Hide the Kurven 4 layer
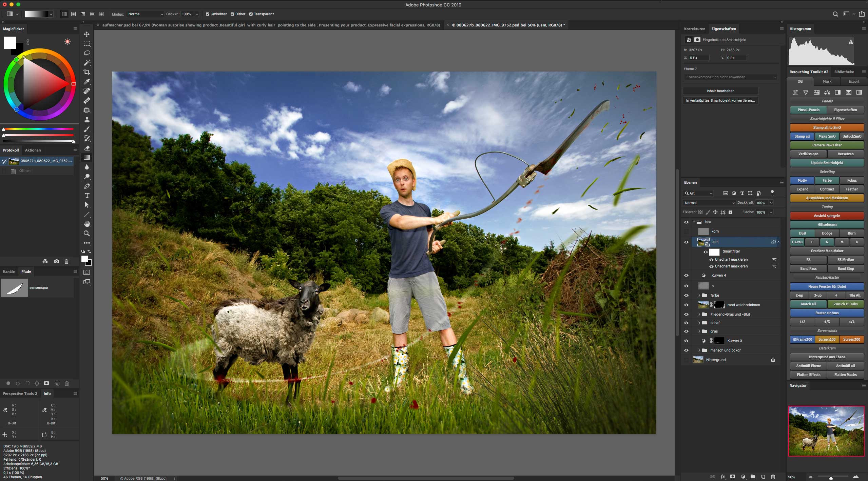868x481 pixels. pyautogui.click(x=686, y=276)
